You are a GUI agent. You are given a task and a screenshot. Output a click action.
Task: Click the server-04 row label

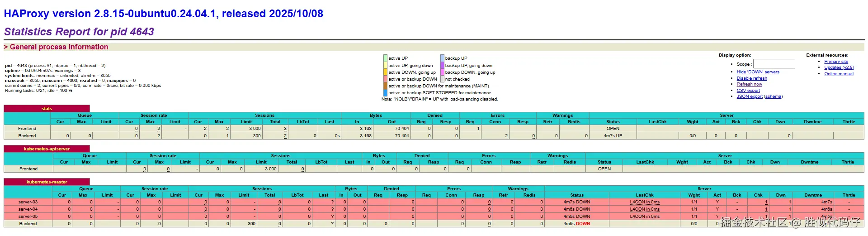pyautogui.click(x=28, y=209)
